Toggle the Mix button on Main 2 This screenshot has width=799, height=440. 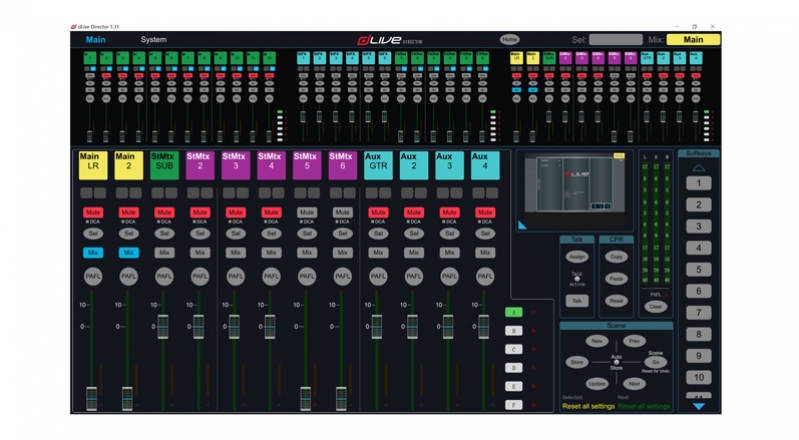click(x=128, y=253)
